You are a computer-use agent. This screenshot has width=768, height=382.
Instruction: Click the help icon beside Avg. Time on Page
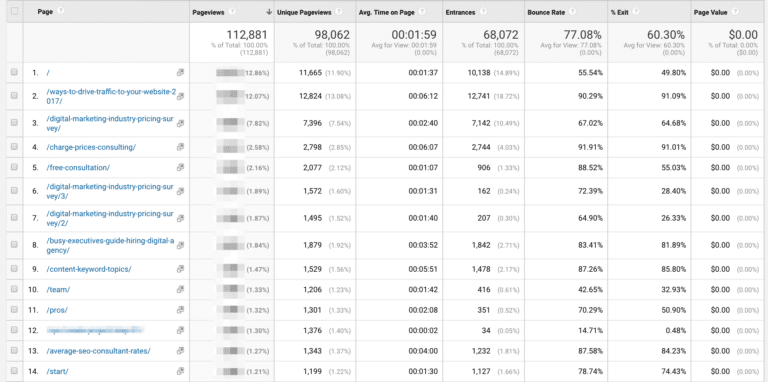click(x=422, y=12)
